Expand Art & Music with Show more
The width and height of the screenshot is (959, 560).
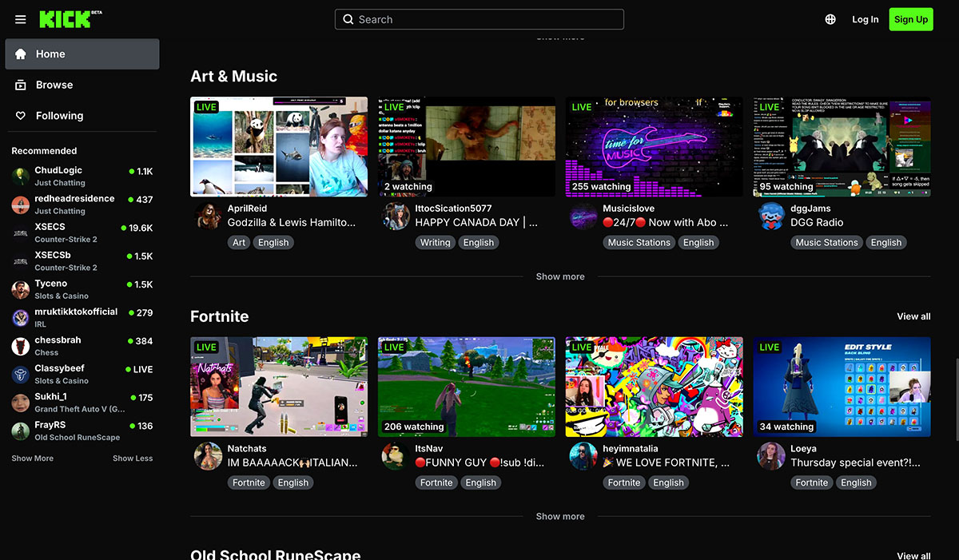point(560,276)
